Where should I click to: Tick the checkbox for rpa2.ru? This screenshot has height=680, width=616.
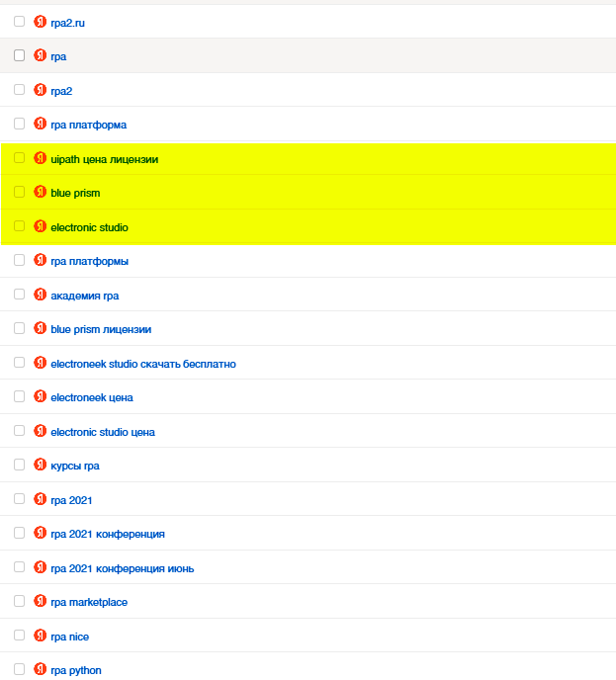point(19,22)
